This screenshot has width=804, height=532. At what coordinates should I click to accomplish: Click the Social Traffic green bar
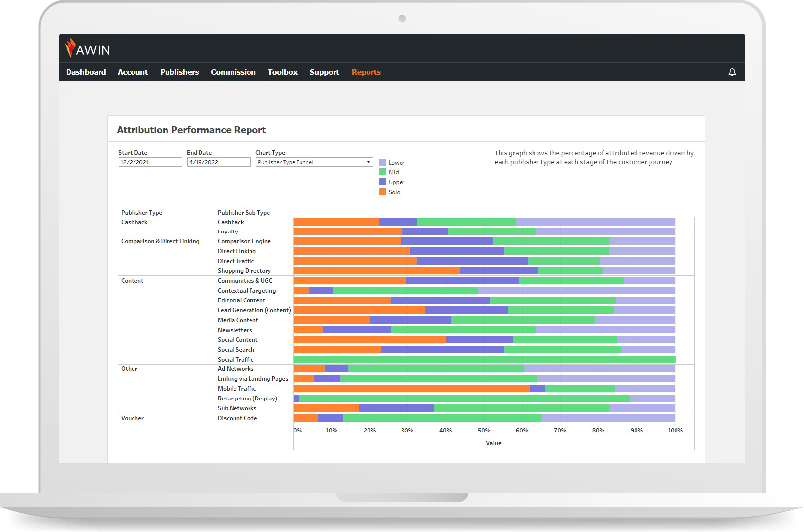pyautogui.click(x=484, y=360)
